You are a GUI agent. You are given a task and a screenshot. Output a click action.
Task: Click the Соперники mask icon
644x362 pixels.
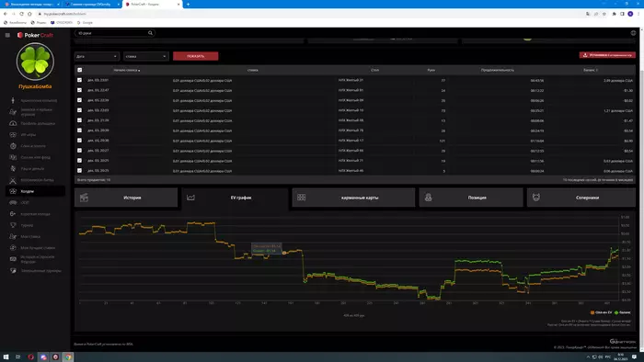pos(536,198)
